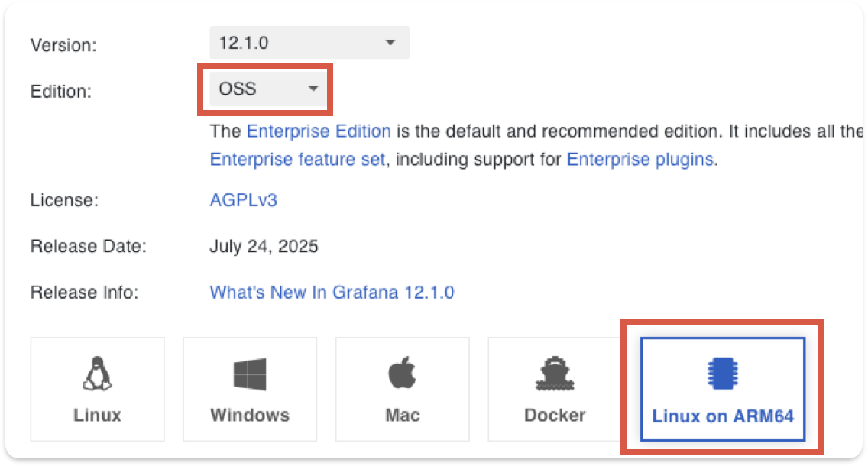Click the Docker ship icon

click(x=555, y=374)
